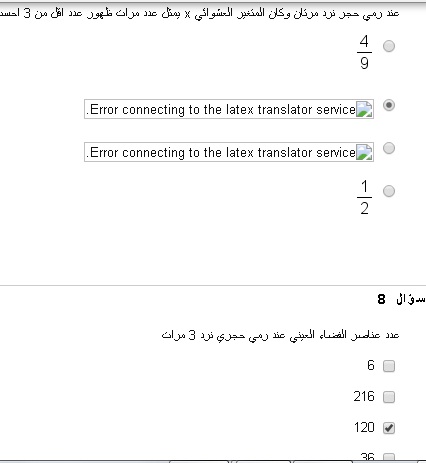Uncheck the 120 answer checkbox
Image resolution: width=426 pixels, height=463 pixels.
tap(389, 428)
